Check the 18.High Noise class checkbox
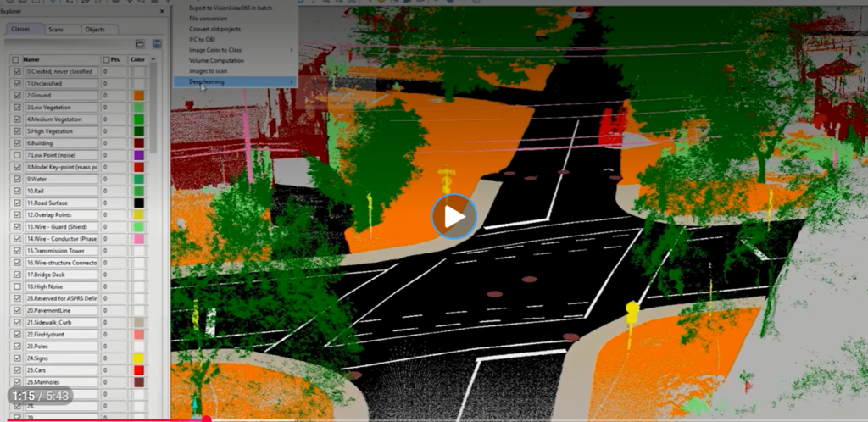Viewport: 868px width, 422px height. pyautogui.click(x=17, y=286)
